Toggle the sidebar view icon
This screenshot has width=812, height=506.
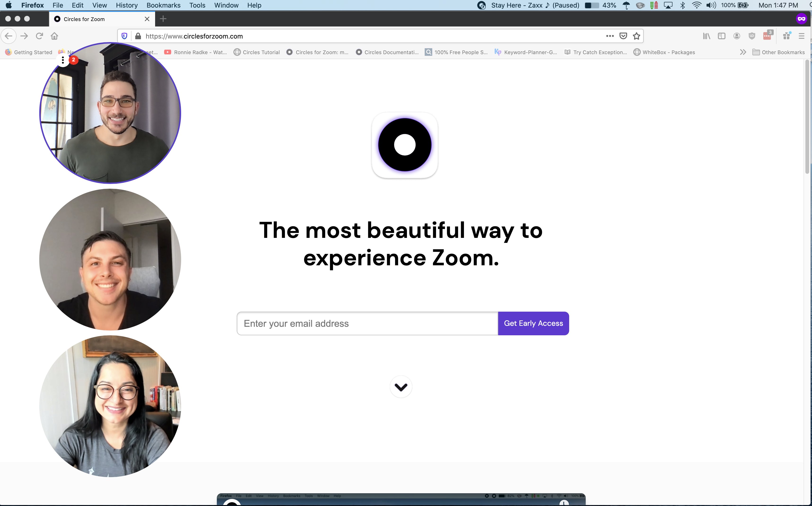click(x=721, y=36)
